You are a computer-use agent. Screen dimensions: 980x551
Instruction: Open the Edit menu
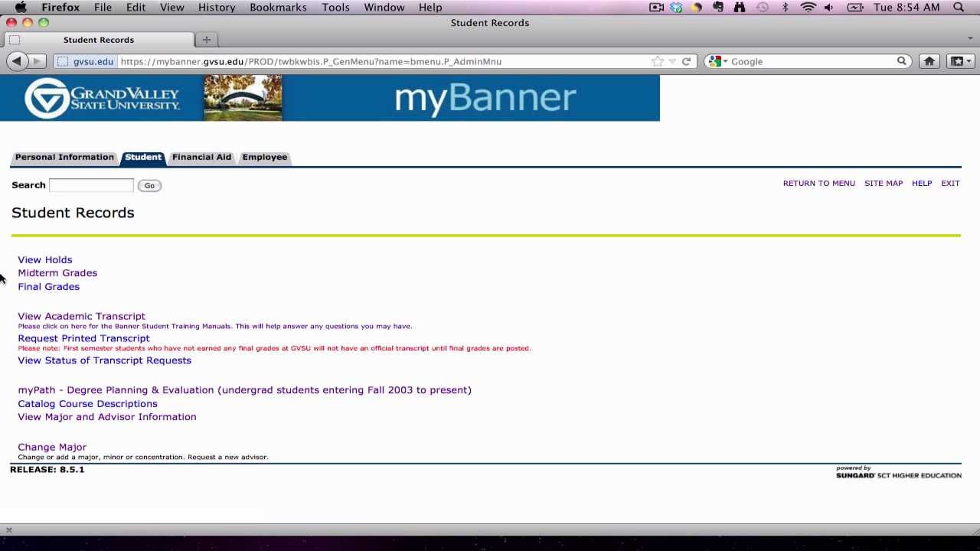136,7
